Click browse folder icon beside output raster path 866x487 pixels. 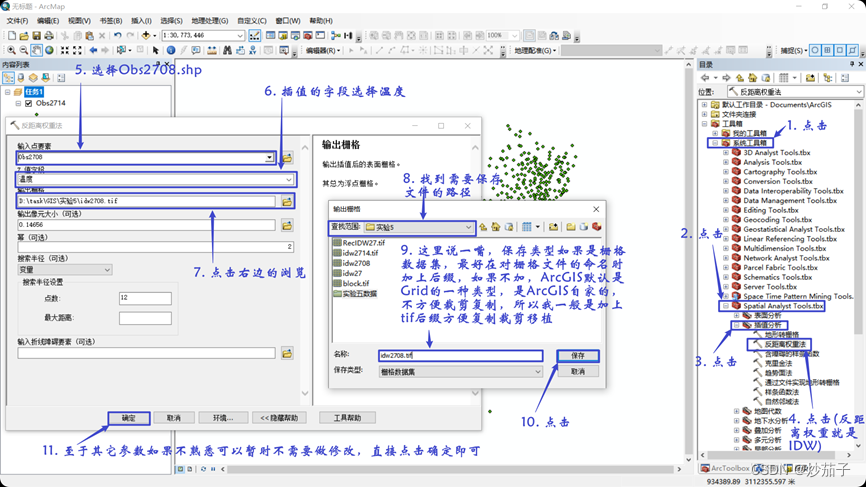pos(287,202)
